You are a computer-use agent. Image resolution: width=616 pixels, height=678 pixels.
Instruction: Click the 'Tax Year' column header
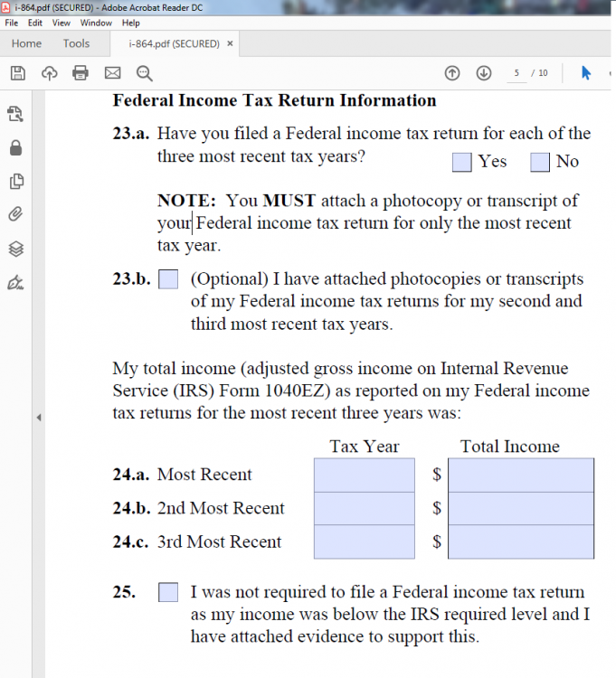365,447
